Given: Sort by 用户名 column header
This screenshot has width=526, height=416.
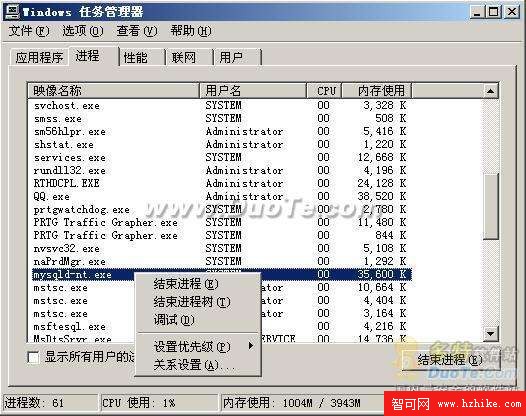Looking at the screenshot, I should 253,91.
